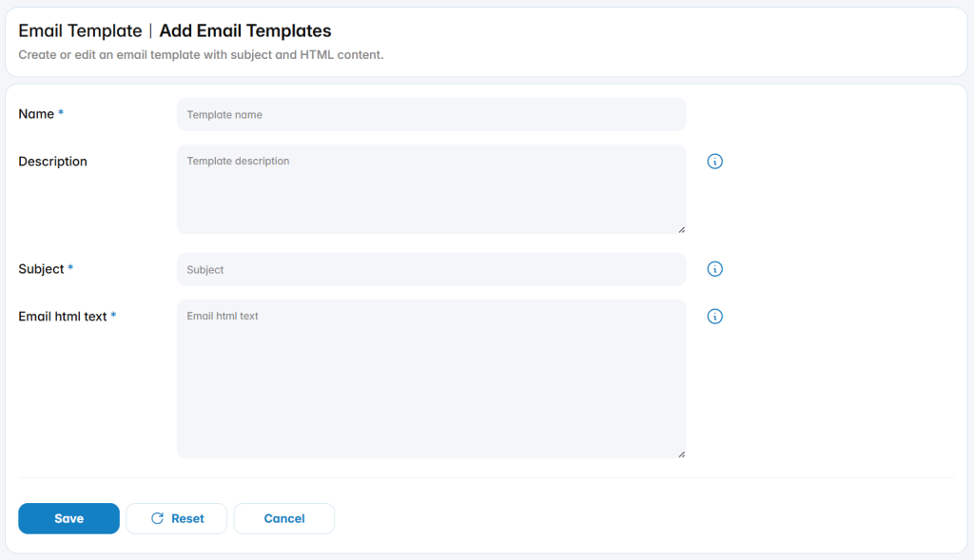Click the Description label
The height and width of the screenshot is (560, 974).
(x=53, y=162)
